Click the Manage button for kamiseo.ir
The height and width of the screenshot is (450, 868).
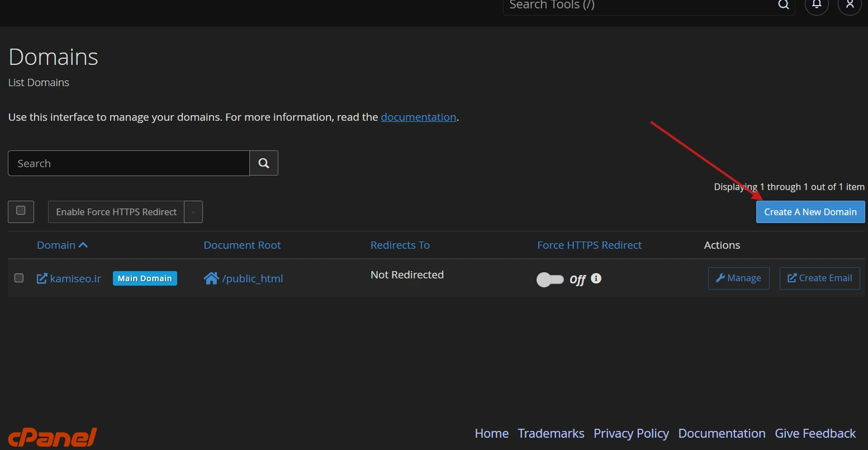click(738, 278)
